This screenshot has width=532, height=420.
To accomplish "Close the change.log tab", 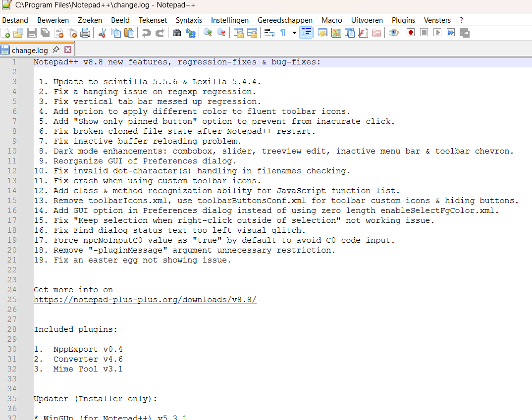I will [68, 50].
